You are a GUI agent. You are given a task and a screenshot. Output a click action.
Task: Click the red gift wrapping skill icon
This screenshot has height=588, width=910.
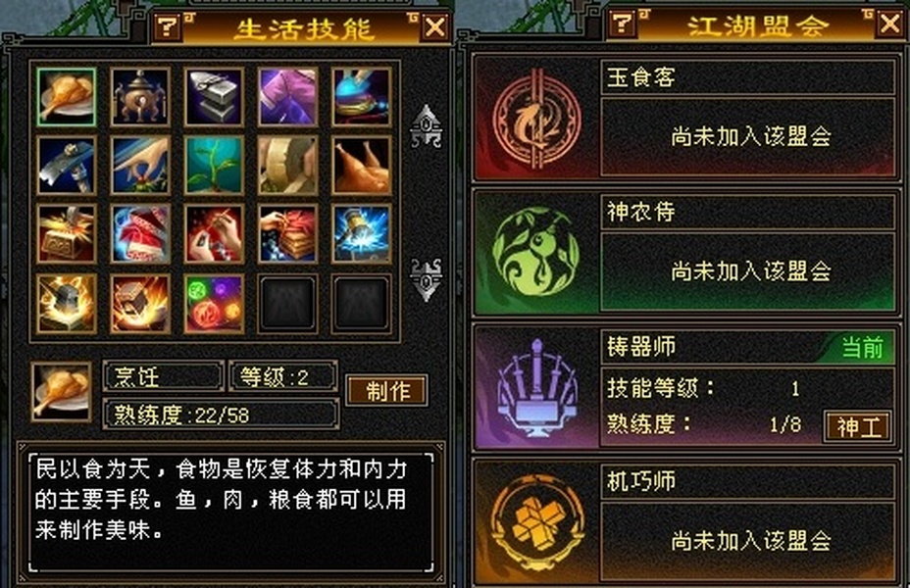140,234
